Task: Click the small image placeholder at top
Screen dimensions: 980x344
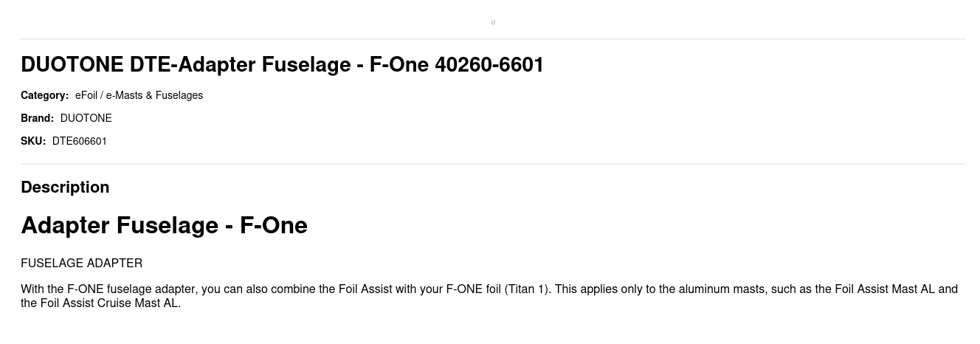Action: tap(493, 22)
